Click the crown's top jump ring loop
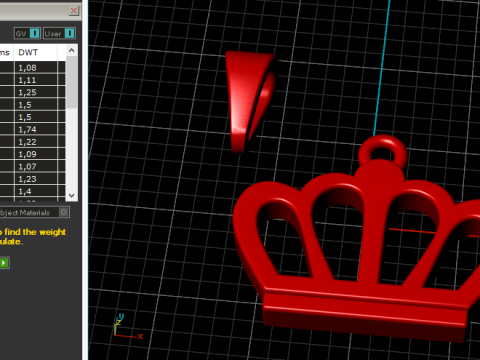The height and width of the screenshot is (360, 480). tap(383, 153)
